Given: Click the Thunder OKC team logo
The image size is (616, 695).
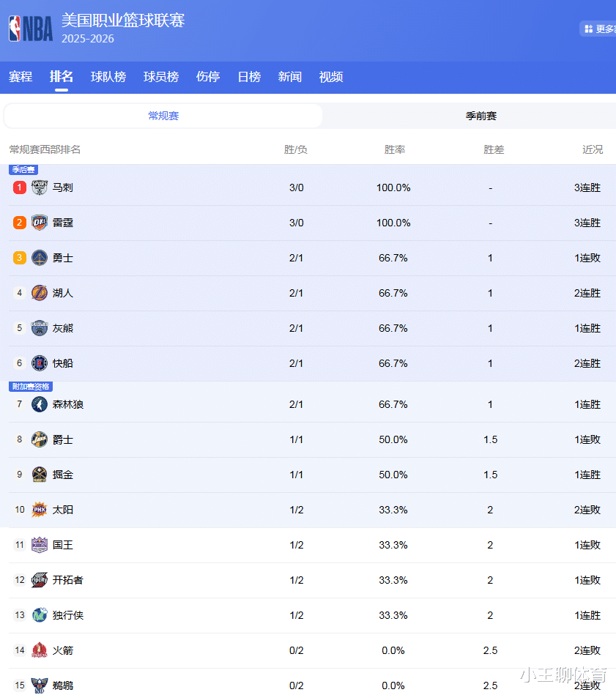Looking at the screenshot, I should point(40,223).
